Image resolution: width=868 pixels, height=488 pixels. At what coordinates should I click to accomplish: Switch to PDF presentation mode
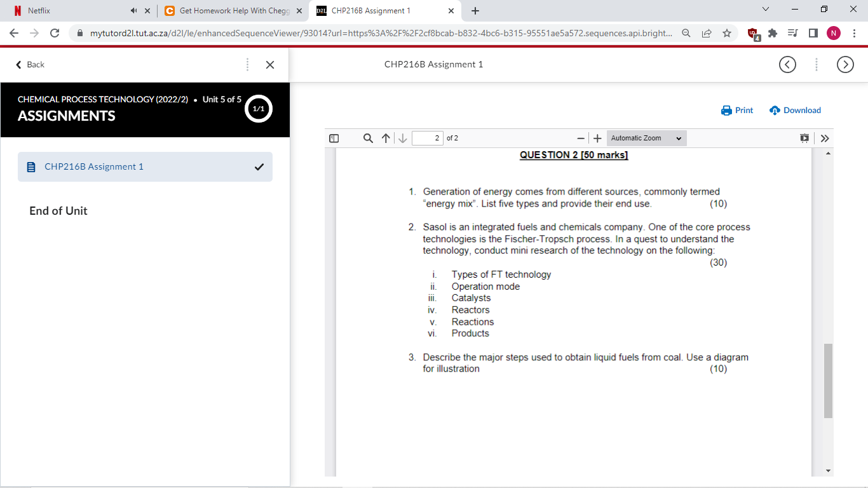coord(805,138)
